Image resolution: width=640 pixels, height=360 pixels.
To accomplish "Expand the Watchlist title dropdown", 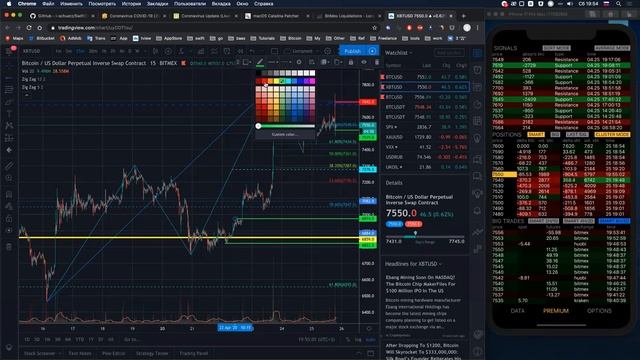I will [x=399, y=53].
